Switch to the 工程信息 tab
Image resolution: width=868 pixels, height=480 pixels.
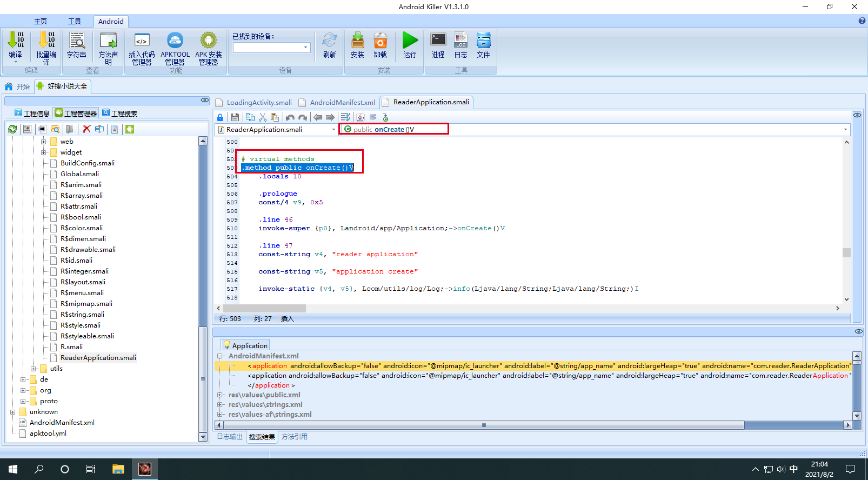coord(32,113)
